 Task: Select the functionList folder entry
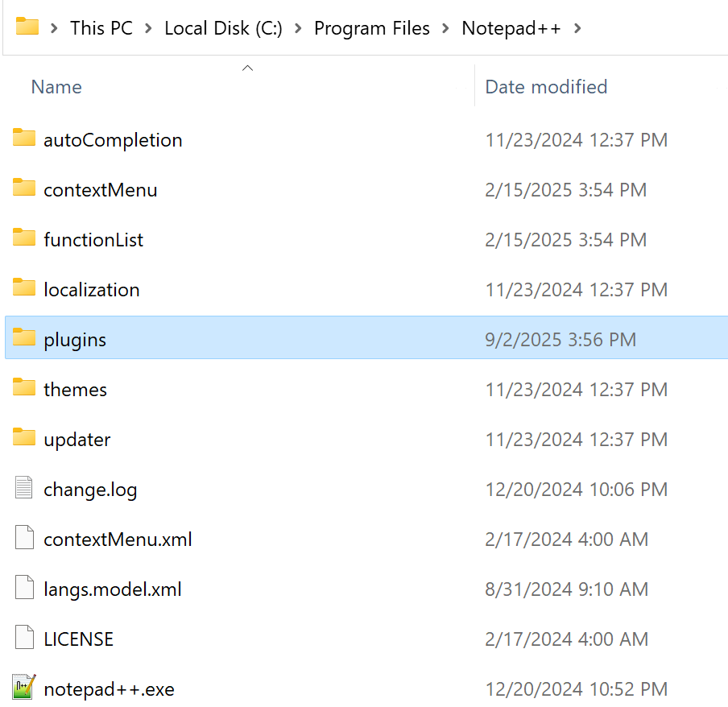pyautogui.click(x=93, y=238)
